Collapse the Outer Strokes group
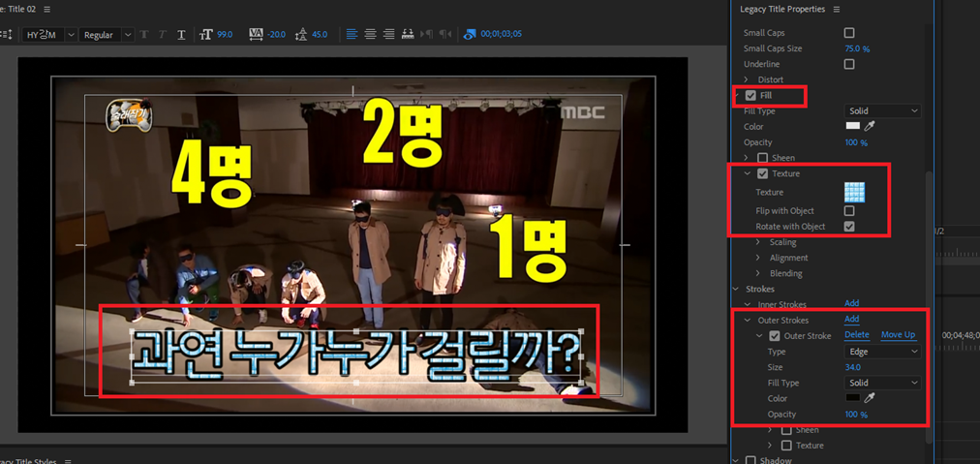Viewport: 980px width, 464px height. tap(747, 321)
